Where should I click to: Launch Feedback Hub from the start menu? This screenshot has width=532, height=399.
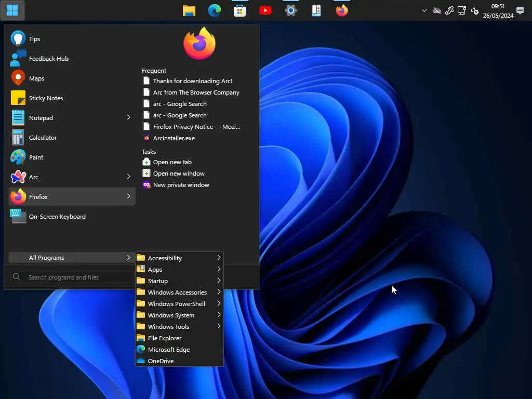coord(72,59)
